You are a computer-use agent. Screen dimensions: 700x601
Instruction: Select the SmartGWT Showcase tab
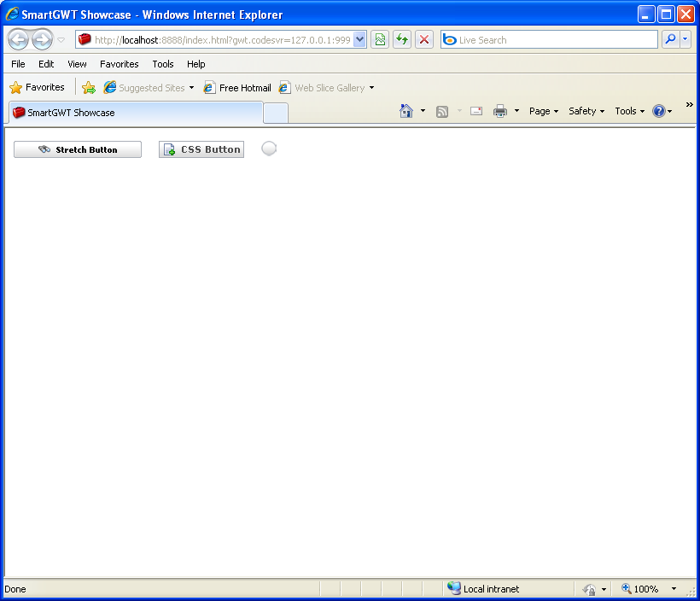135,113
